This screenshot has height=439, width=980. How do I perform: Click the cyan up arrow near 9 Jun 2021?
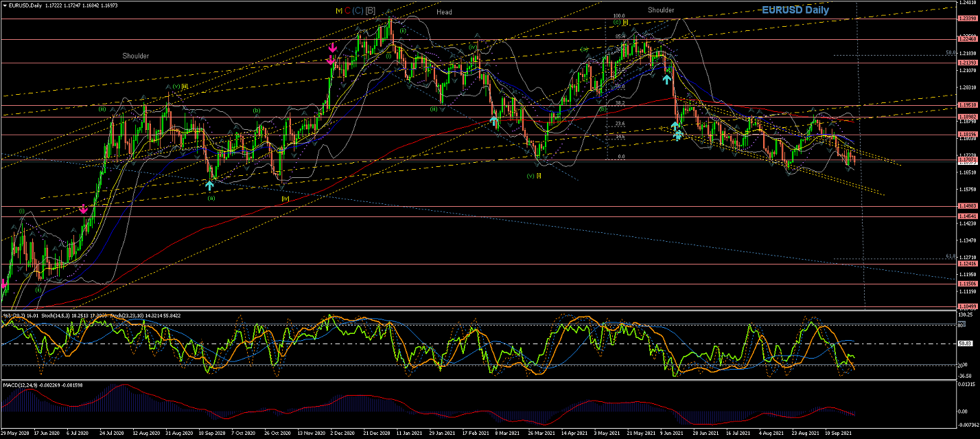click(666, 79)
